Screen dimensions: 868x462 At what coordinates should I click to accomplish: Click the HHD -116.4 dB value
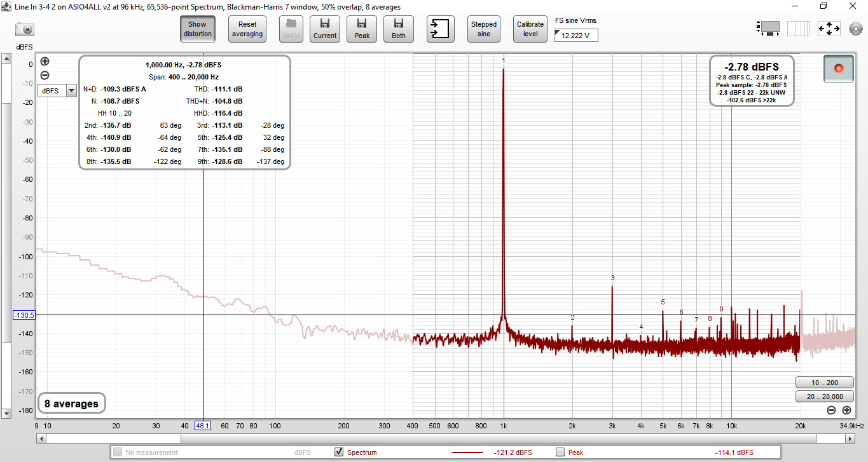tap(227, 113)
